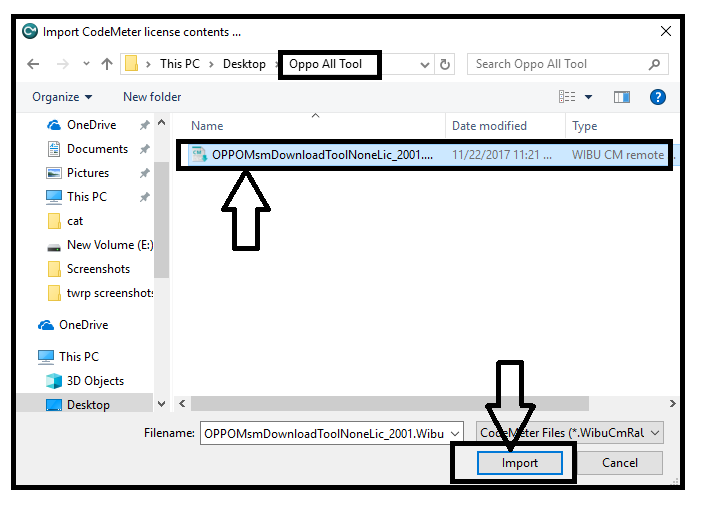This screenshot has height=514, width=701.
Task: Close the Import CodeMeter license dialog
Action: pyautogui.click(x=666, y=31)
